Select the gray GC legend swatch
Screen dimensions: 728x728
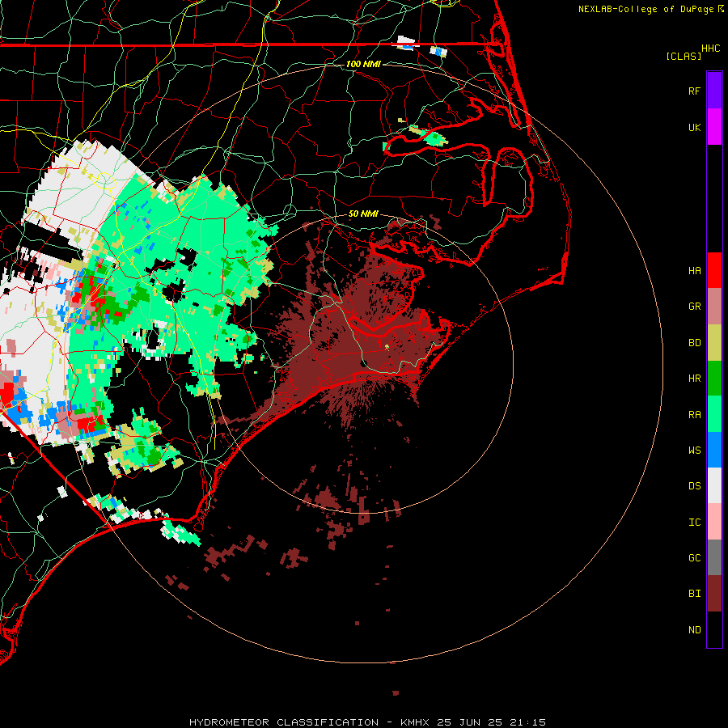(x=714, y=557)
